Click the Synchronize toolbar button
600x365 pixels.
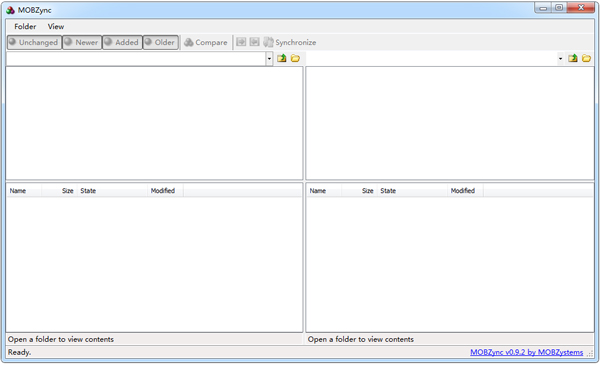[290, 42]
